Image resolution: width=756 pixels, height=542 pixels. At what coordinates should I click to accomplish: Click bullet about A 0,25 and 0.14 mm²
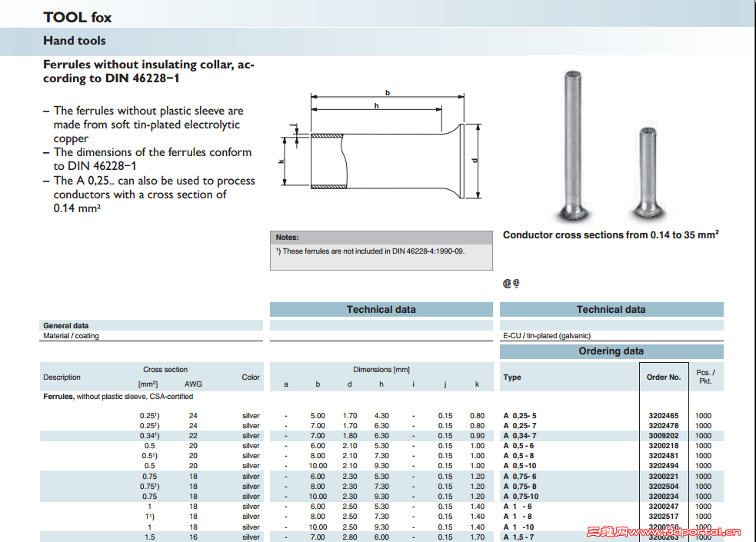149,195
